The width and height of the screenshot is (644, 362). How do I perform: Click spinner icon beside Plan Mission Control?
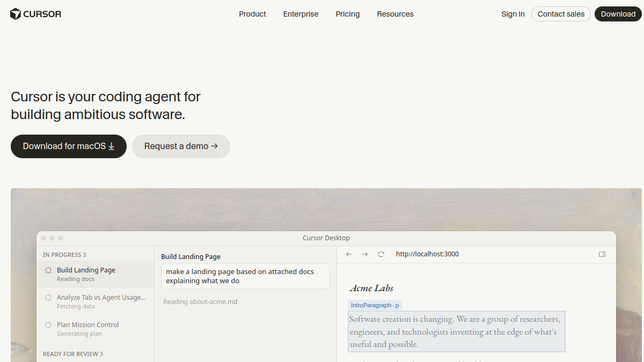tap(48, 325)
